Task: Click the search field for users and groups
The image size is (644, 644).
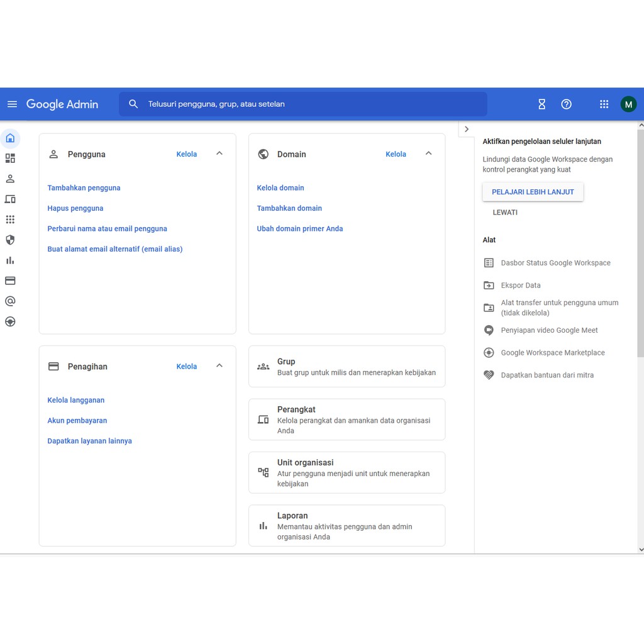Action: 302,104
